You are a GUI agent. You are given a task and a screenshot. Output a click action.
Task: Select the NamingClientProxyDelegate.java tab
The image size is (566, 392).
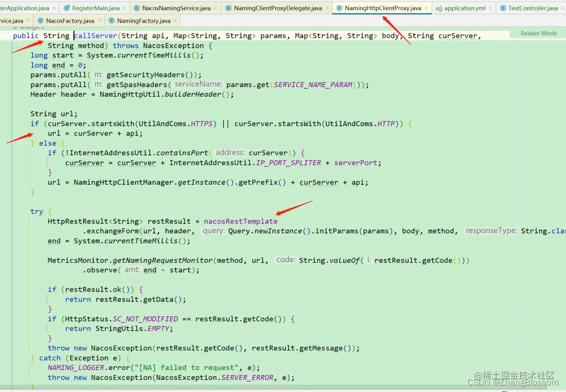click(x=278, y=8)
